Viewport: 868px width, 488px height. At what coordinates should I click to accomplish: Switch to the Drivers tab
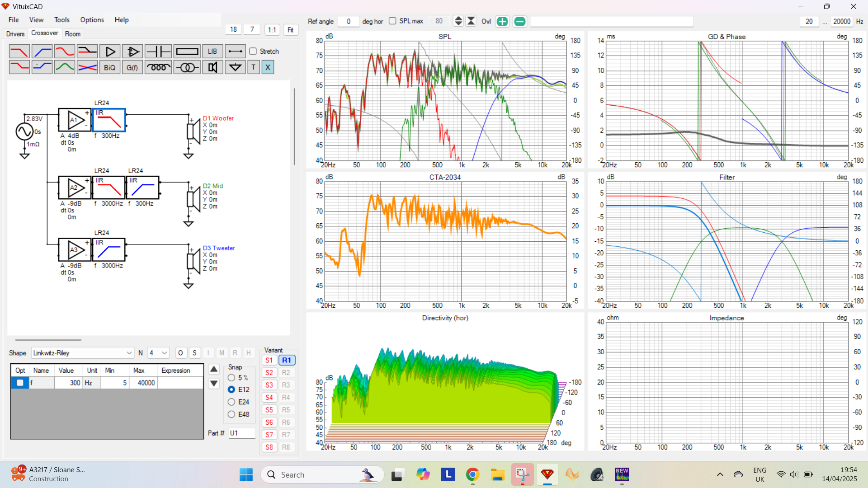point(15,34)
